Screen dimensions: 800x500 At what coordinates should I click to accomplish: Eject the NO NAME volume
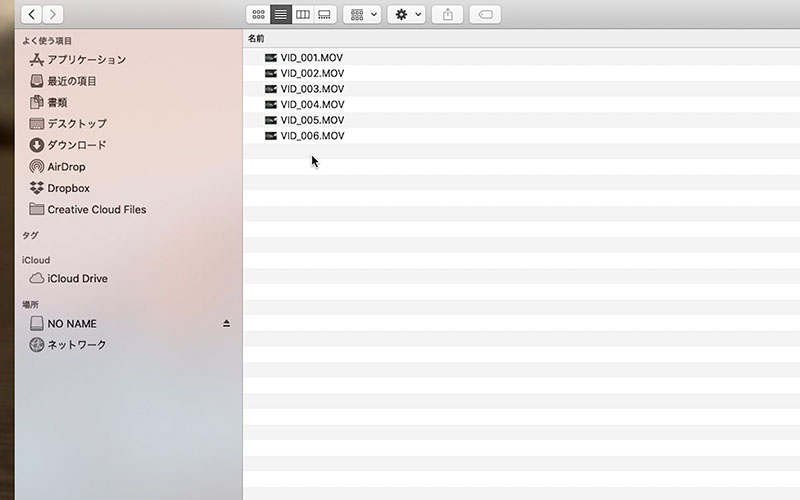(226, 323)
